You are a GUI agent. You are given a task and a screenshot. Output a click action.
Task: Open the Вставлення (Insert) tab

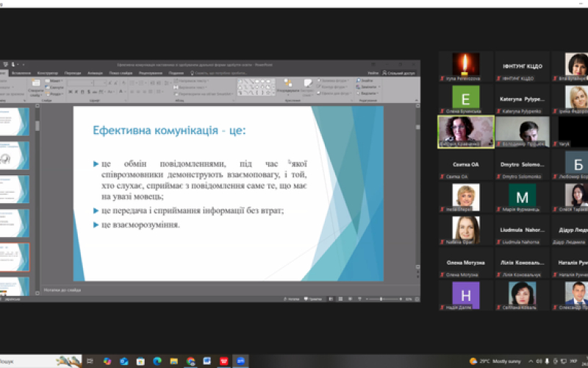tap(21, 73)
